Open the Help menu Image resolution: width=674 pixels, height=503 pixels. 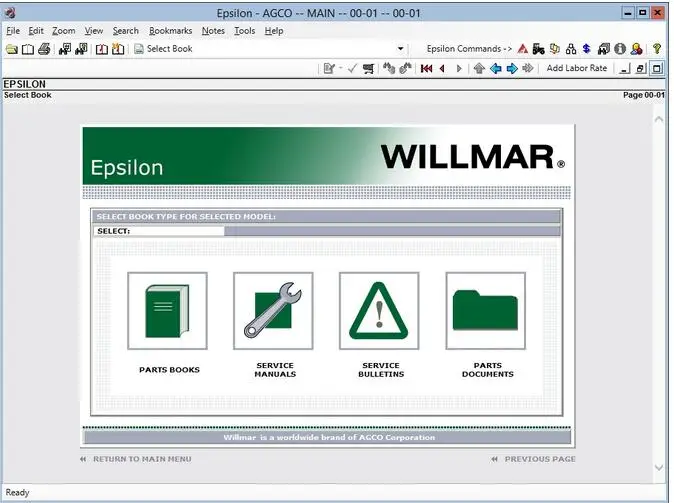[x=274, y=31]
